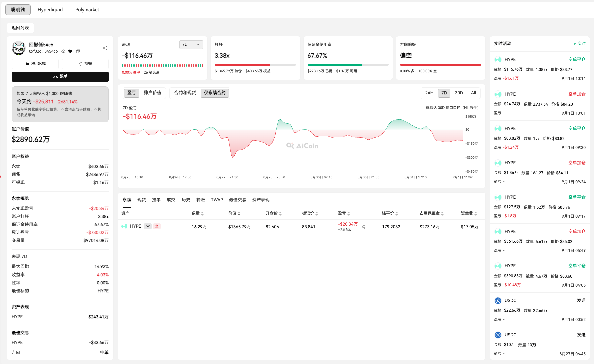Toggle the heart favorite icon beside the address
594x364 pixels.
tap(70, 51)
